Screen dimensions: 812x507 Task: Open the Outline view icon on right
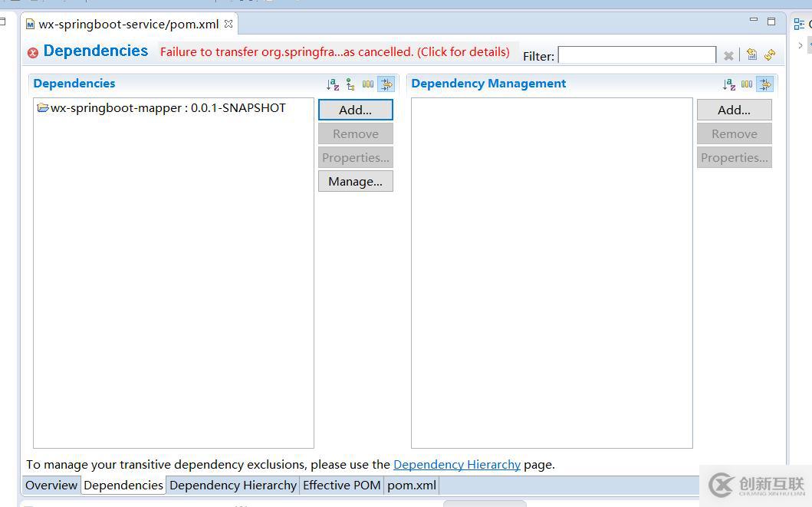[x=799, y=24]
